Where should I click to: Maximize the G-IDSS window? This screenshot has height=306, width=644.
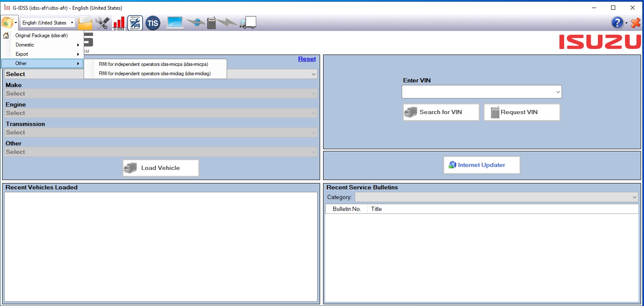tap(613, 8)
